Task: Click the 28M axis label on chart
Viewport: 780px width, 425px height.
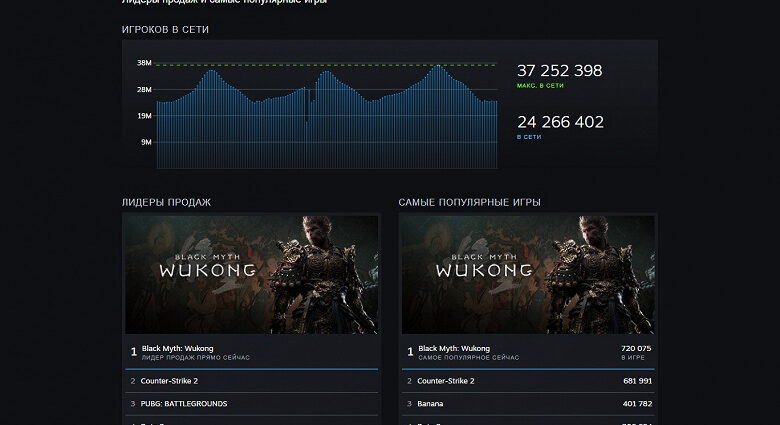Action: pos(144,90)
